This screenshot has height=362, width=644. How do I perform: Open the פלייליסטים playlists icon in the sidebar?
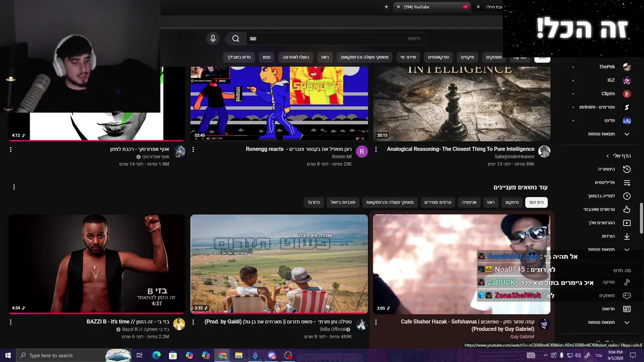pos(627,183)
